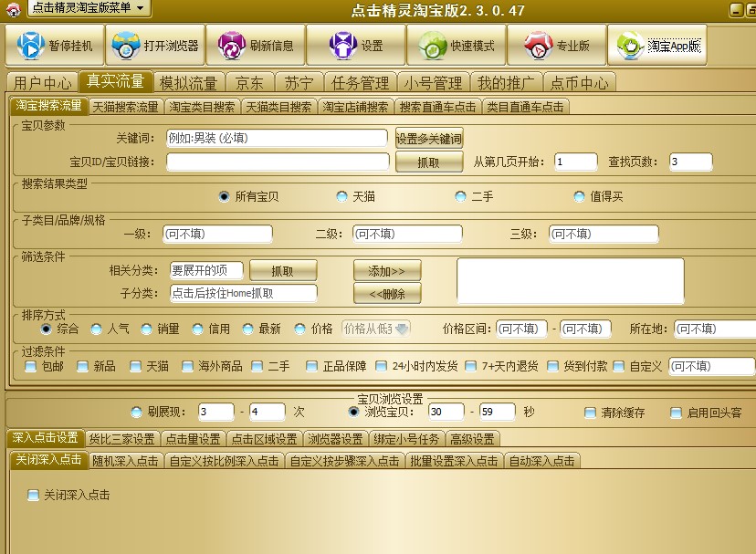
Task: Enable 货到付款 checkbox
Action: 552,366
